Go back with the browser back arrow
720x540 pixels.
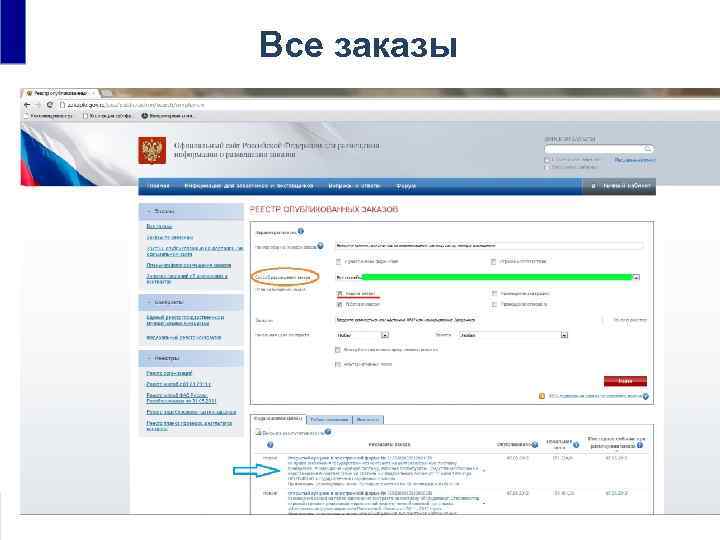click(x=27, y=105)
